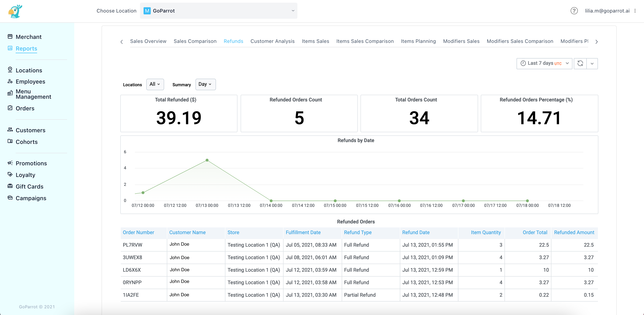Click the Loyalty tag icon
This screenshot has width=644, height=315.
point(10,174)
